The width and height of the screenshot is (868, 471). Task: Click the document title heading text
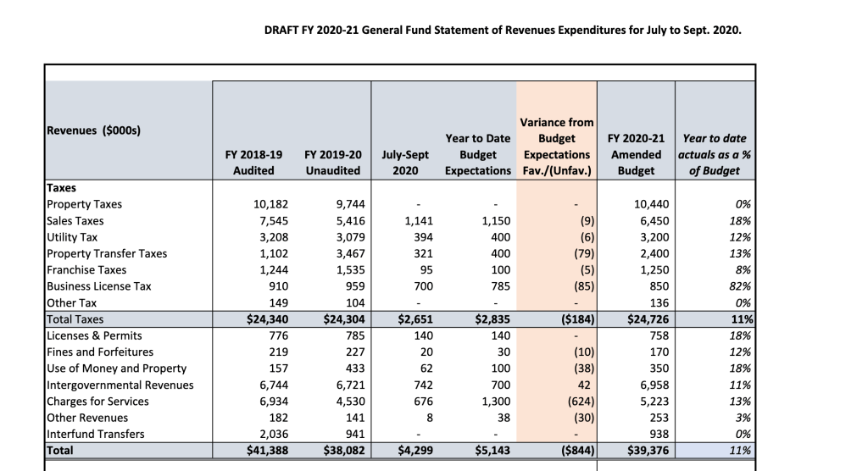(x=502, y=31)
